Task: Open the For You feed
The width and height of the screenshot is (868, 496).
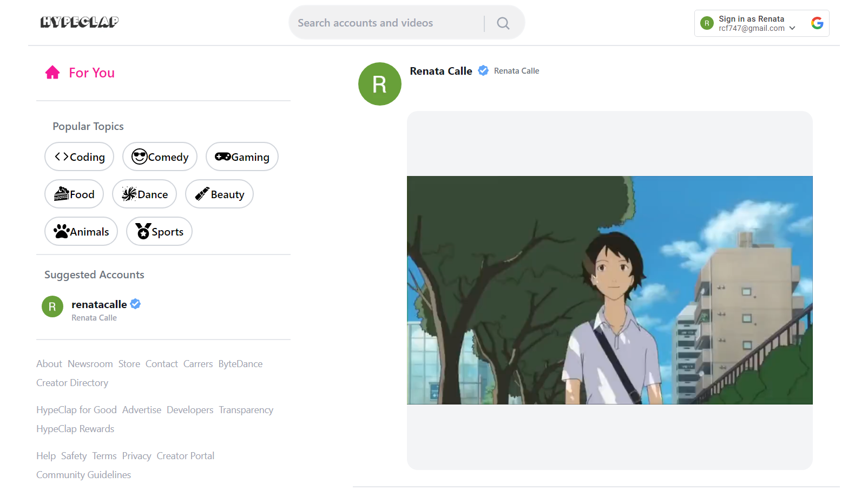Action: point(91,73)
